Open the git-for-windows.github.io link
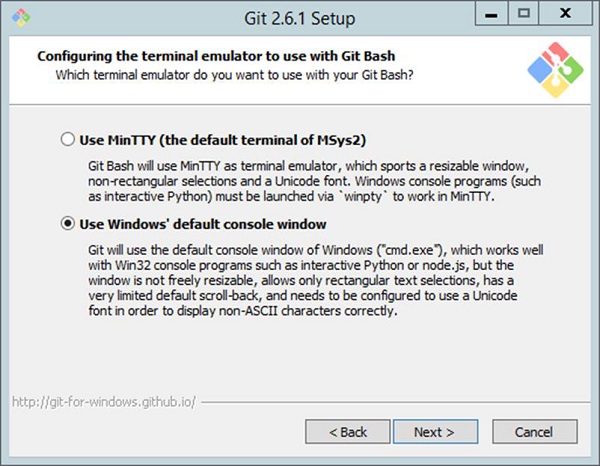 [x=104, y=402]
